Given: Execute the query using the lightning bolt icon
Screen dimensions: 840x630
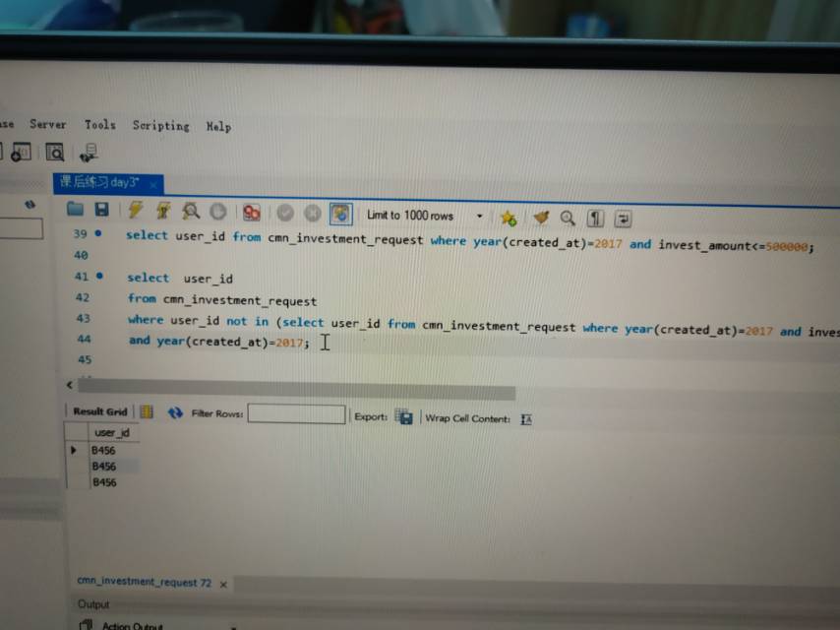Looking at the screenshot, I should pos(136,210).
